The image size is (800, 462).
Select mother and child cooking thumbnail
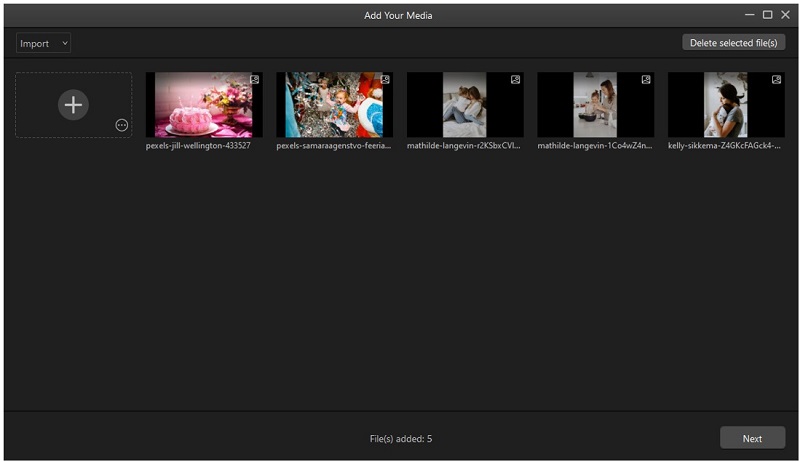click(596, 105)
